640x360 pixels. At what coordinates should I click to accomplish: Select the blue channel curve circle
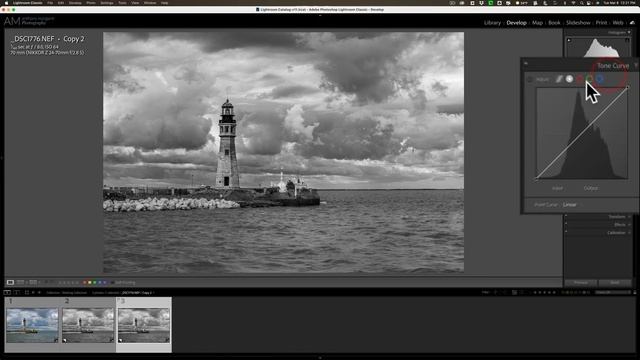pos(600,79)
